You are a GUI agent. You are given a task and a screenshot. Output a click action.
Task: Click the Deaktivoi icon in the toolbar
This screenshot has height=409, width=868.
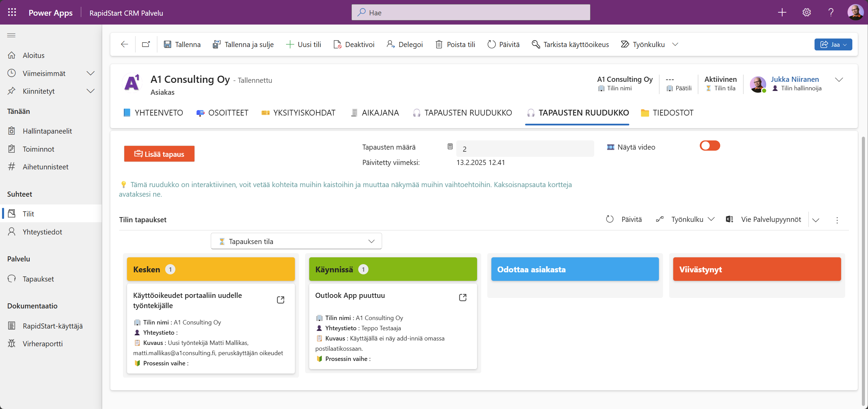click(337, 44)
